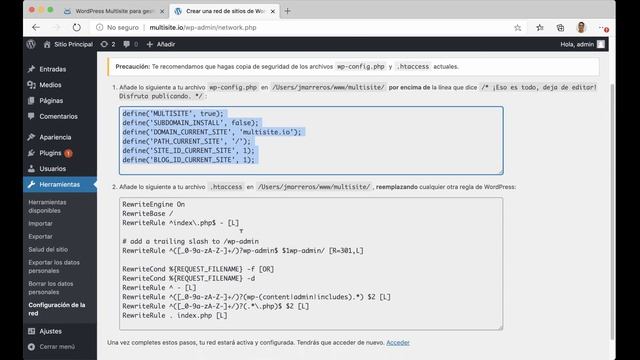
Task: Open a new browser tab
Action: click(x=287, y=11)
